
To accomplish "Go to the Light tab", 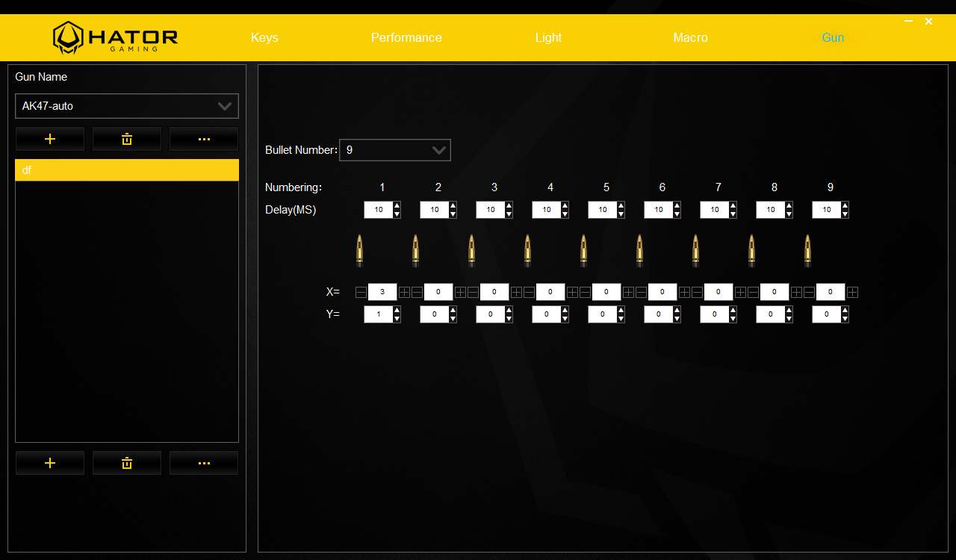I will [548, 37].
